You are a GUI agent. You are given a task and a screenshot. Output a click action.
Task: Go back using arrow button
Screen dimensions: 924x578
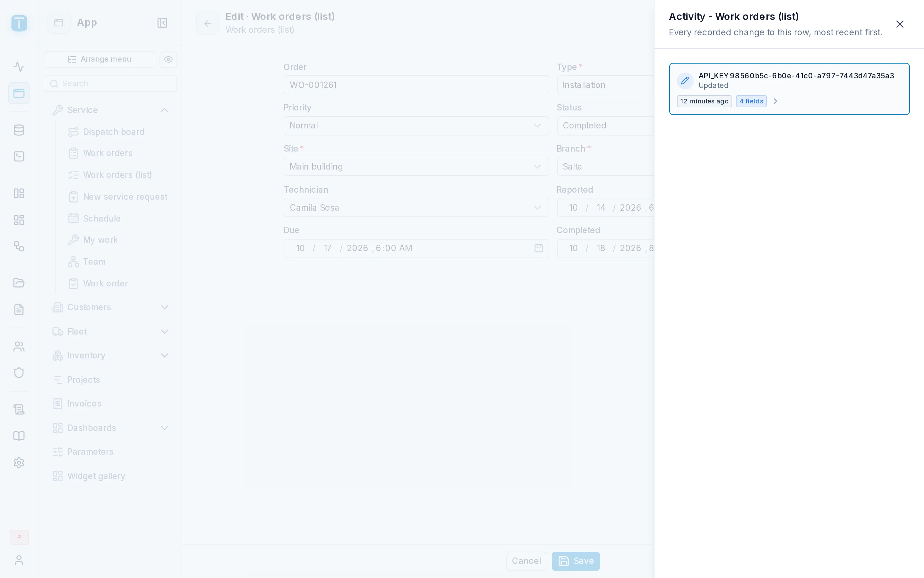(207, 23)
